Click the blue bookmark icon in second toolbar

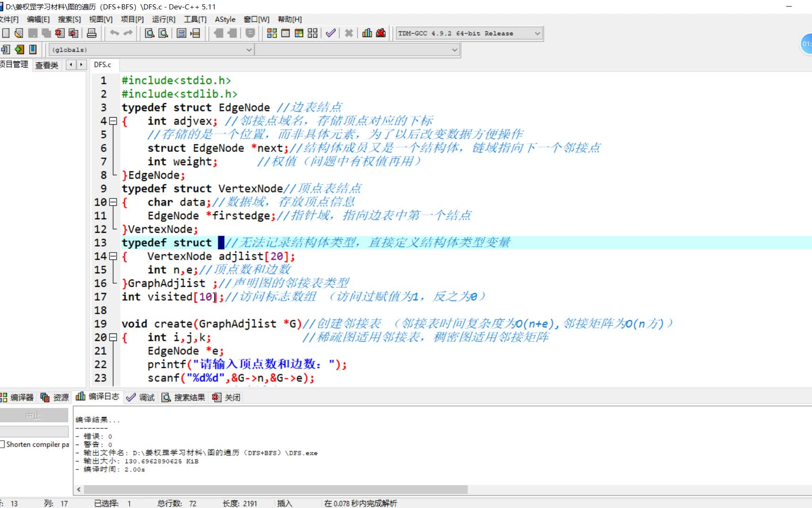click(33, 49)
